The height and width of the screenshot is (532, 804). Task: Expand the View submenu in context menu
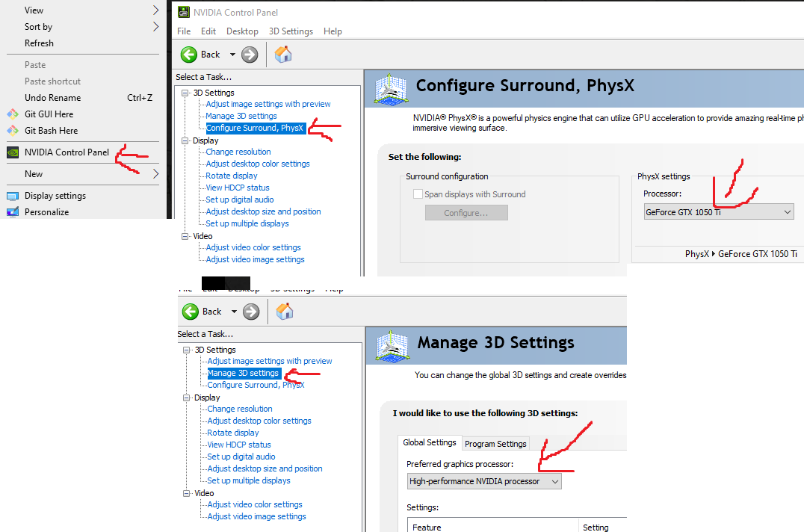coord(155,10)
